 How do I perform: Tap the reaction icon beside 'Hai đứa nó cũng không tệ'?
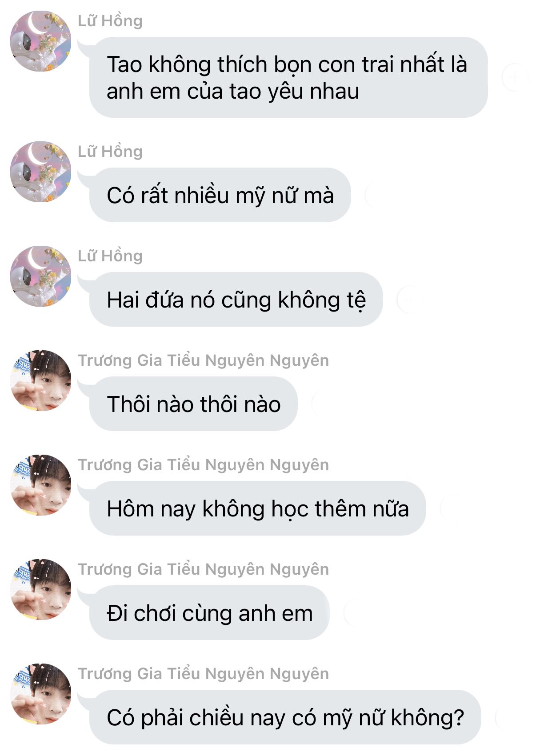pos(409,299)
